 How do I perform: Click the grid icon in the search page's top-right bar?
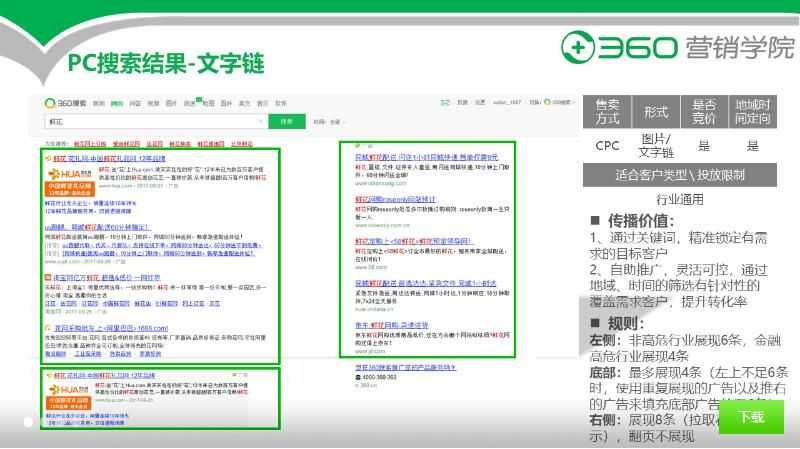(x=445, y=103)
